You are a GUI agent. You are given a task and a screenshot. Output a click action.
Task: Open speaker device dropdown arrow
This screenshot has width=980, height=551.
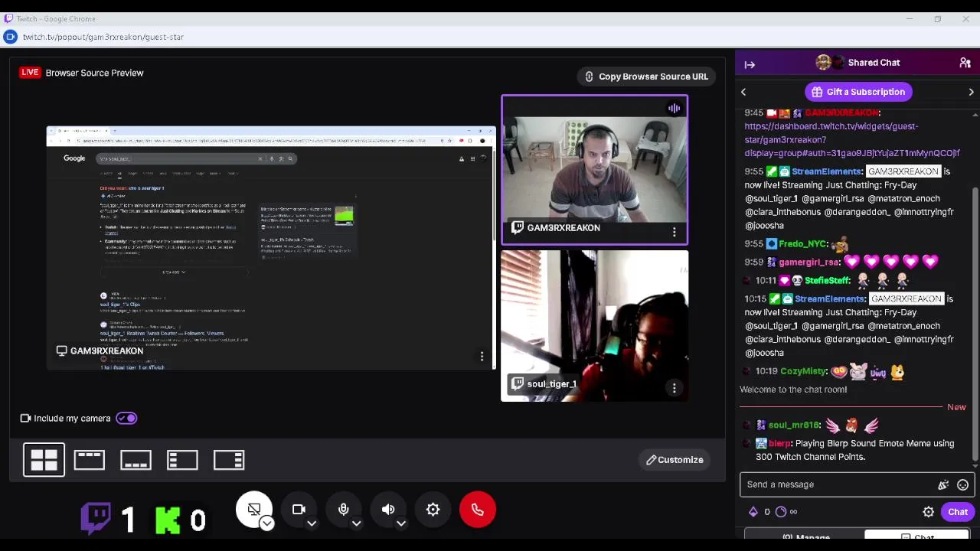click(x=400, y=524)
